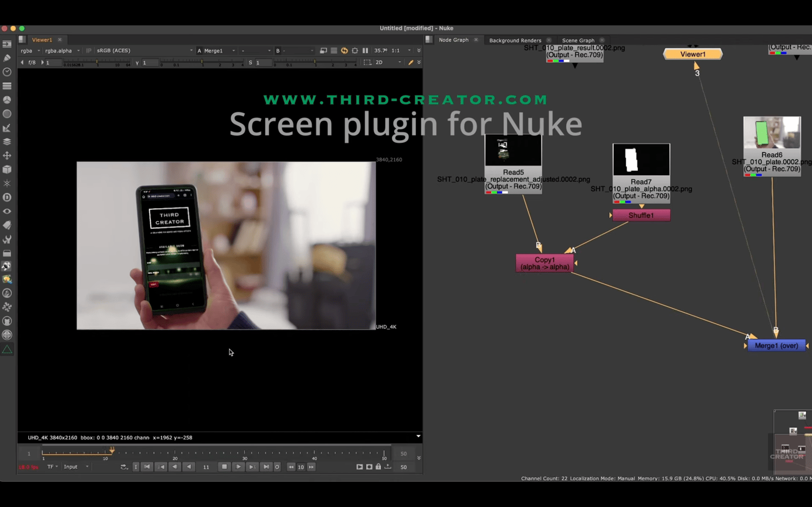
Task: Open the rgba channel set dropdown
Action: click(x=30, y=51)
